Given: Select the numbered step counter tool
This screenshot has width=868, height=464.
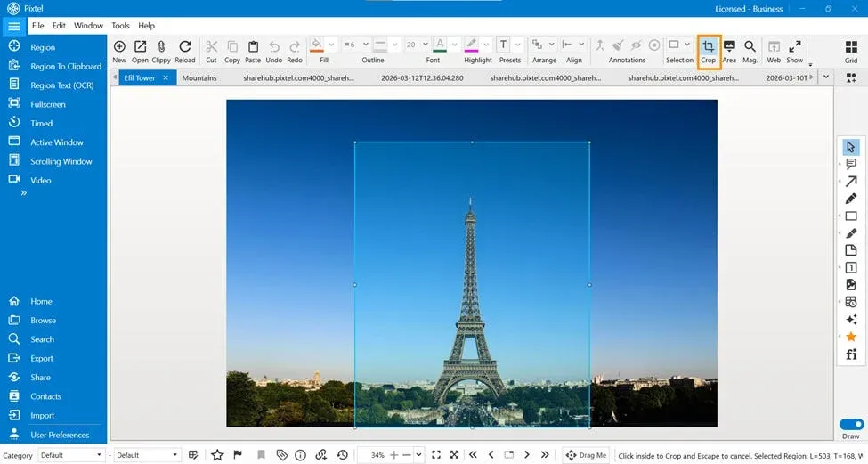Looking at the screenshot, I should click(x=851, y=267).
